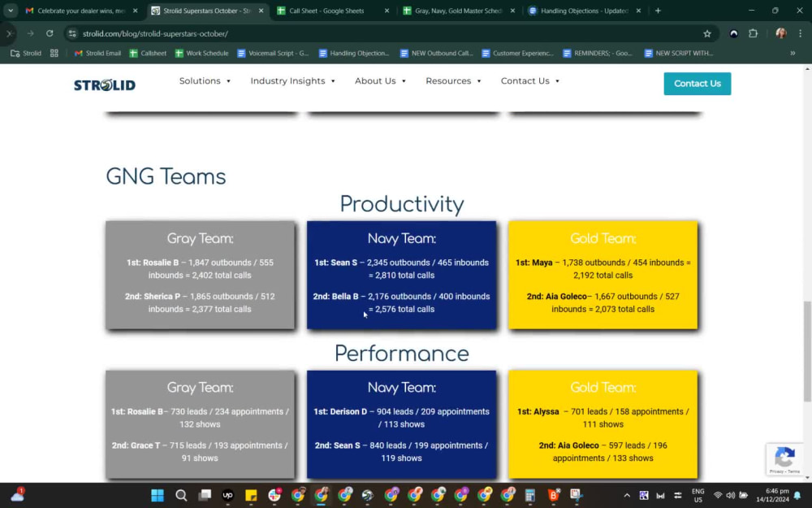Image resolution: width=812 pixels, height=508 pixels.
Task: Open the Windows Start menu
Action: pos(158,495)
